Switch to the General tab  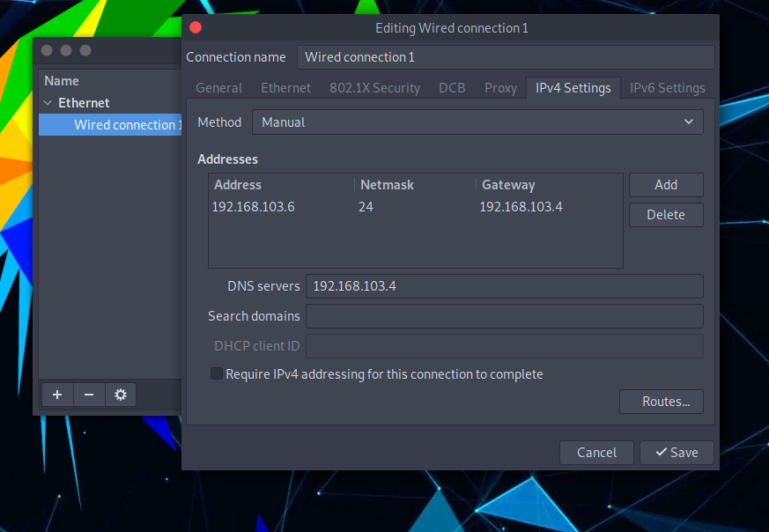tap(218, 87)
